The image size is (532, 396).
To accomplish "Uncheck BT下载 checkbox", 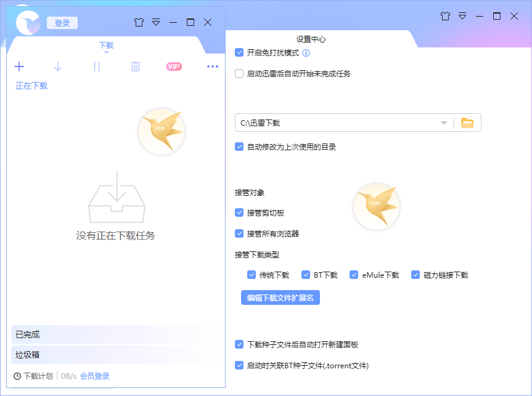I will 306,275.
